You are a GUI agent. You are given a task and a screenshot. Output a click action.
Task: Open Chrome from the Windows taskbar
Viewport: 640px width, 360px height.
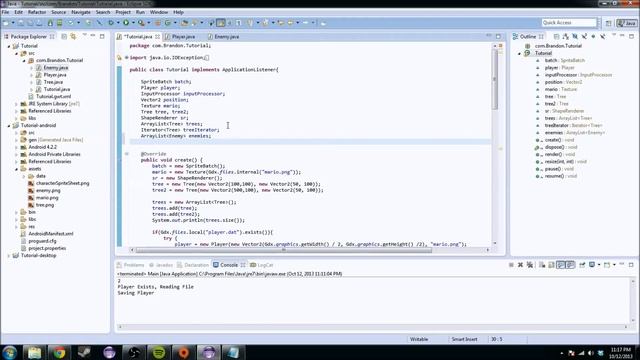(59, 352)
